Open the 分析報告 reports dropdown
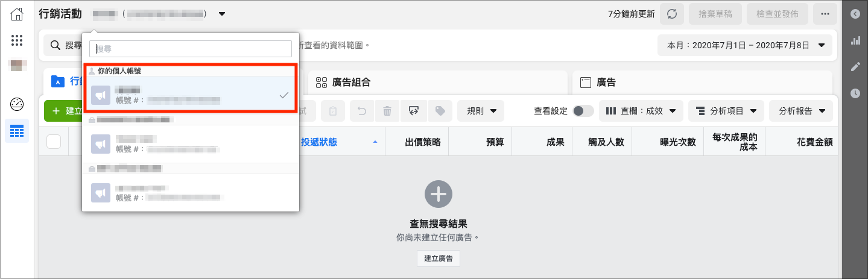The image size is (868, 279). tap(801, 111)
